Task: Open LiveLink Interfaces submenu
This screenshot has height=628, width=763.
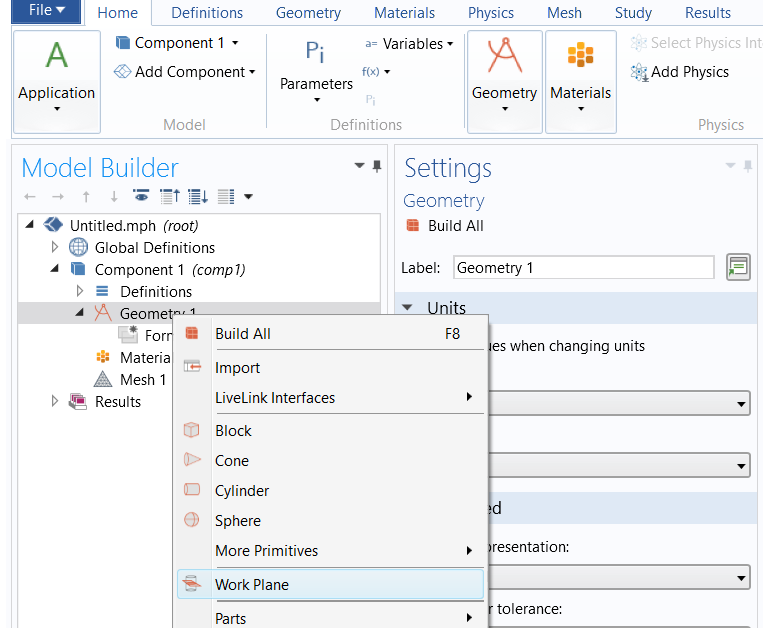Action: click(331, 397)
